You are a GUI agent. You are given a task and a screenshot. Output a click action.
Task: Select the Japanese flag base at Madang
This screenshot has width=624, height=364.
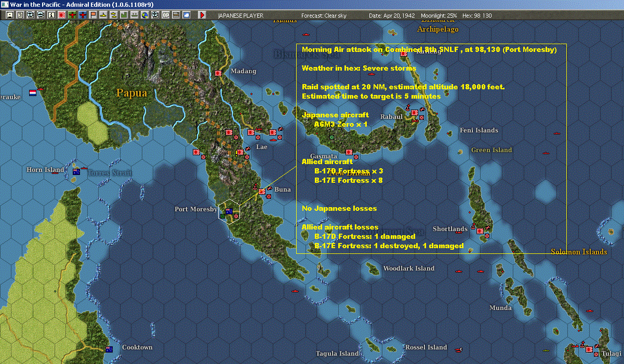pyautogui.click(x=218, y=73)
